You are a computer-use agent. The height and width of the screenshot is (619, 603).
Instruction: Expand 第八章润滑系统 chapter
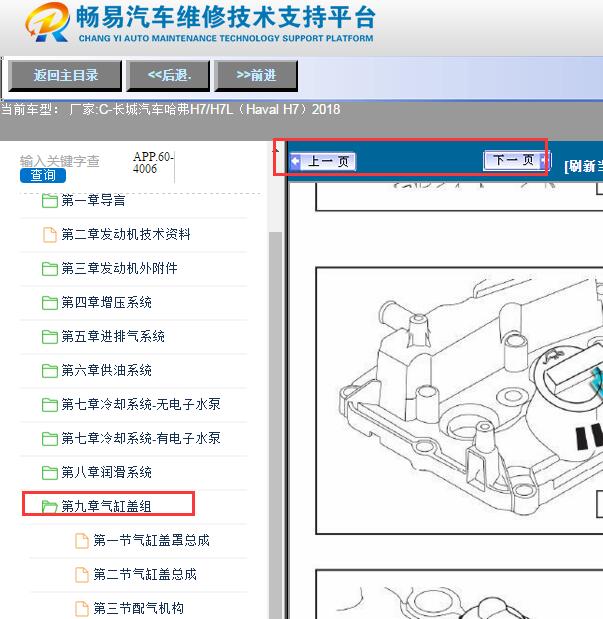pyautogui.click(x=106, y=472)
